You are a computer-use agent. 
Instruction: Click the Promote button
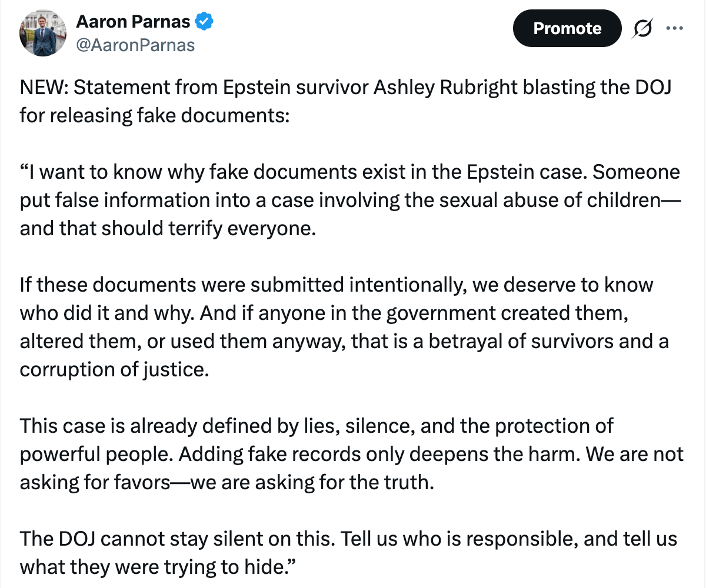[x=567, y=28]
